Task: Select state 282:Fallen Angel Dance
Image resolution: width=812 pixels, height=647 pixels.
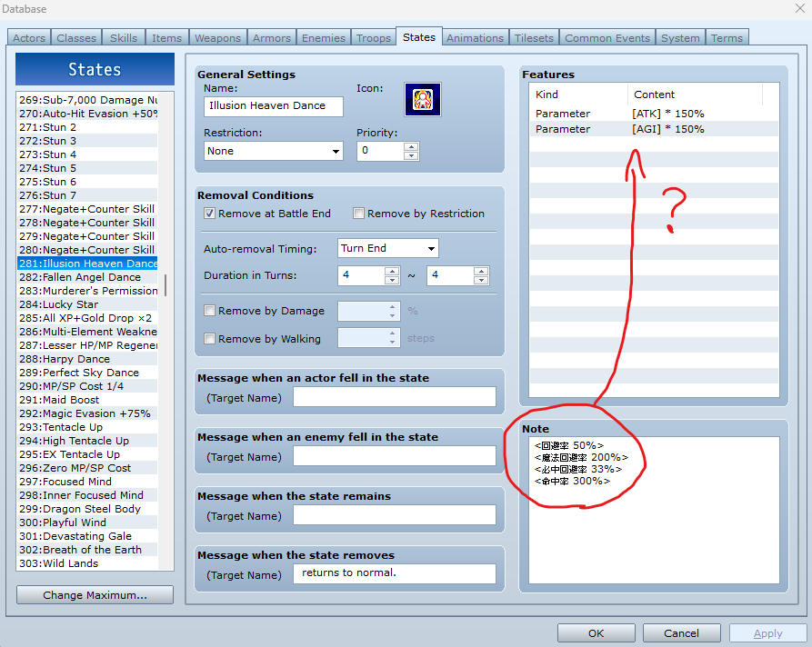Action: [x=87, y=277]
